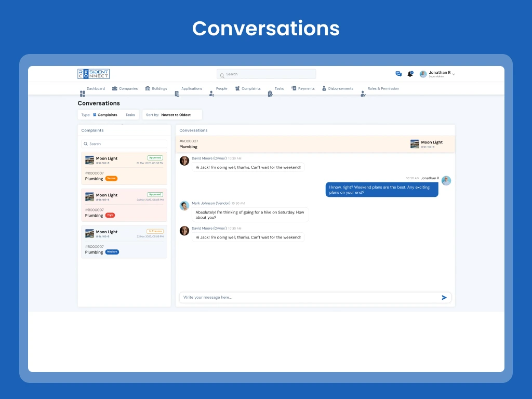Send the message with paper plane icon
The width and height of the screenshot is (532, 399).
[444, 298]
